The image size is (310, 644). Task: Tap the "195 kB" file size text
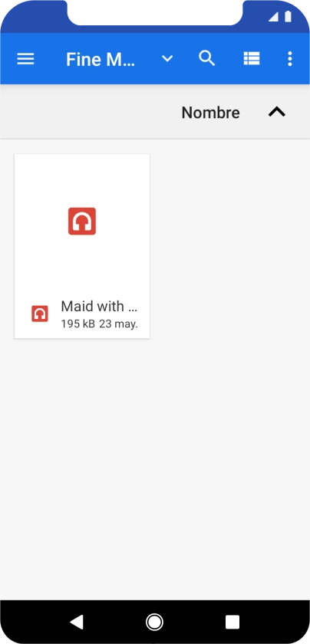coord(77,324)
